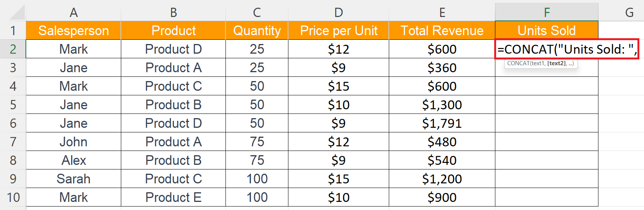
Task: Click text2 argument in CONCAT tooltip
Action: tap(556, 63)
